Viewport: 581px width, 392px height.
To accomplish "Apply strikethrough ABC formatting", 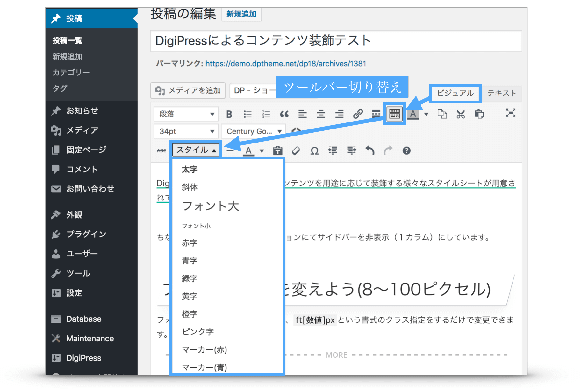I will tap(161, 150).
